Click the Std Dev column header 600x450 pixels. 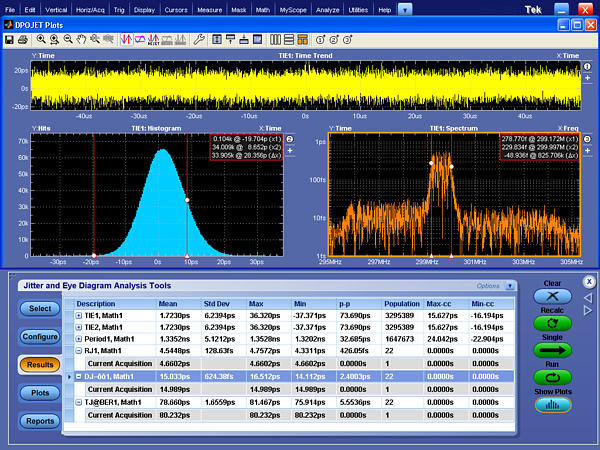tap(218, 303)
